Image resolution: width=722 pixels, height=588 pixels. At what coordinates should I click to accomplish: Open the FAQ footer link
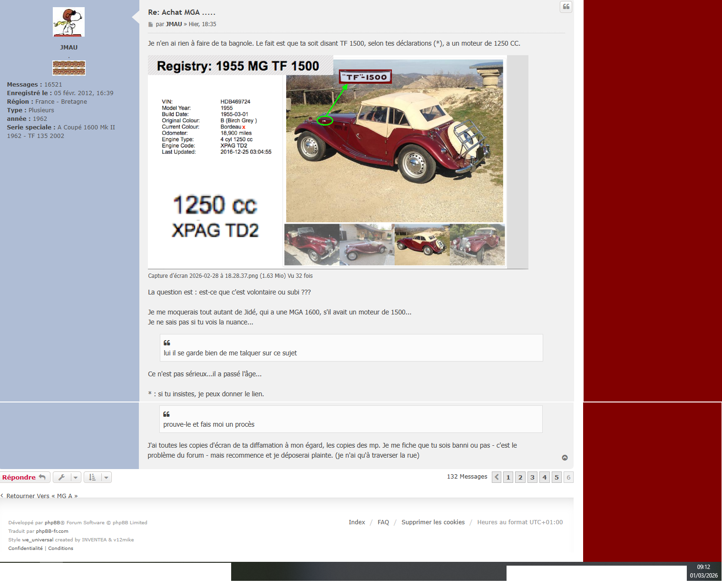(383, 522)
